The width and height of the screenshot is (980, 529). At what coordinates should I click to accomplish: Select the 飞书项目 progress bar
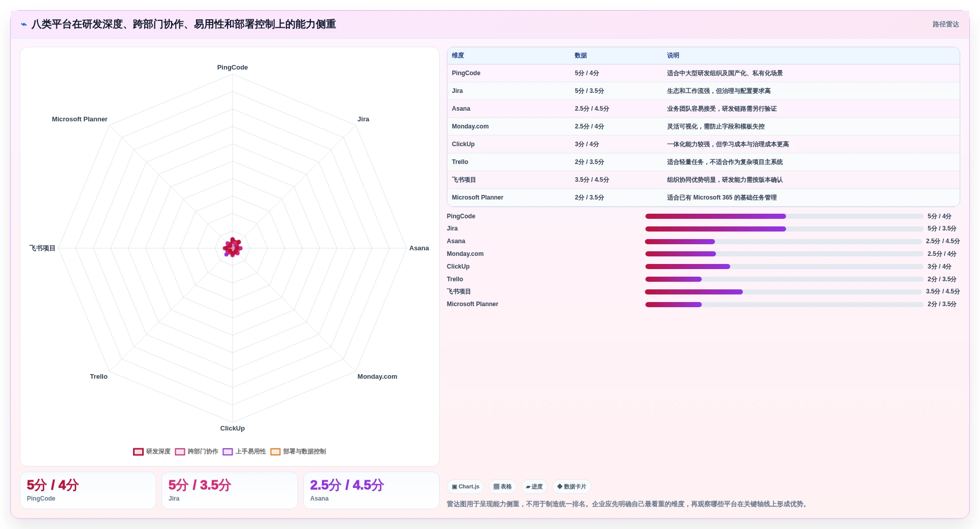783,292
